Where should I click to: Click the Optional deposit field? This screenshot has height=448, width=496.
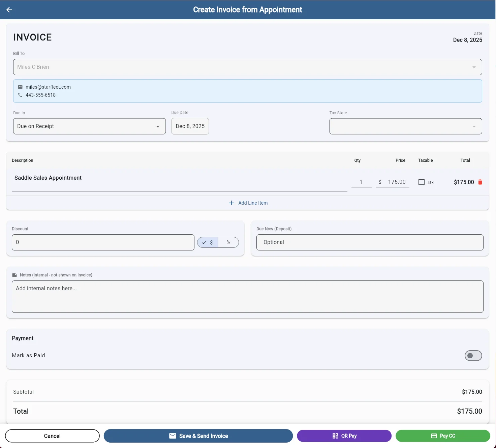(370, 242)
